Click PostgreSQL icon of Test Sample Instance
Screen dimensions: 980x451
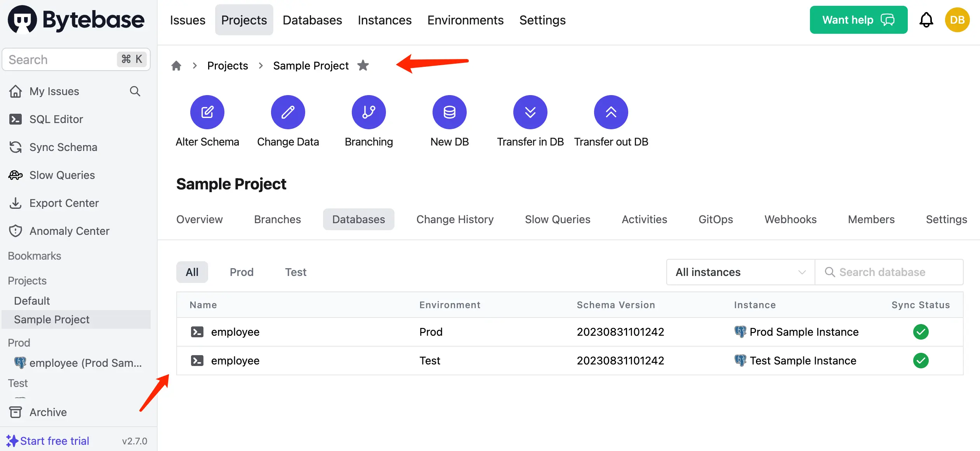click(740, 361)
